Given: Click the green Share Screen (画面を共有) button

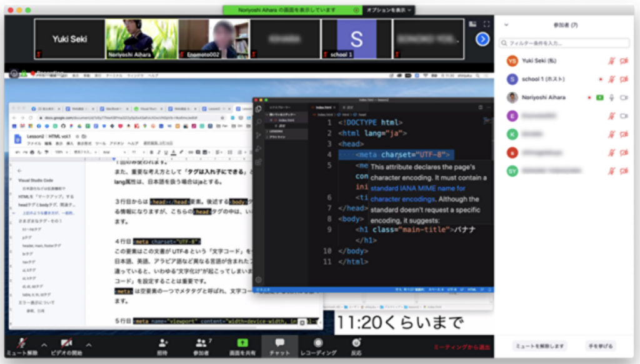Looking at the screenshot, I should pos(242,347).
